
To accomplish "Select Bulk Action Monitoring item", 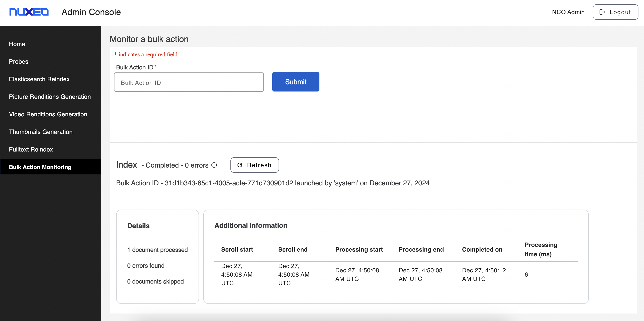I will click(x=40, y=167).
